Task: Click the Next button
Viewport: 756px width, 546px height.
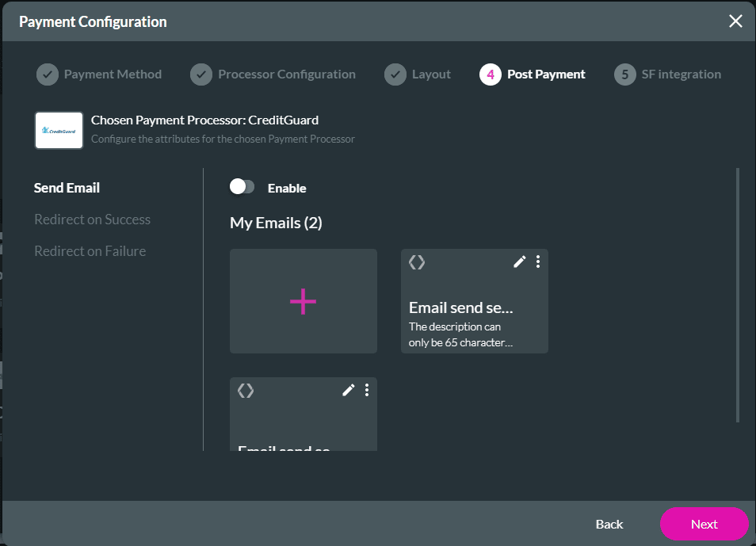Action: [x=703, y=524]
